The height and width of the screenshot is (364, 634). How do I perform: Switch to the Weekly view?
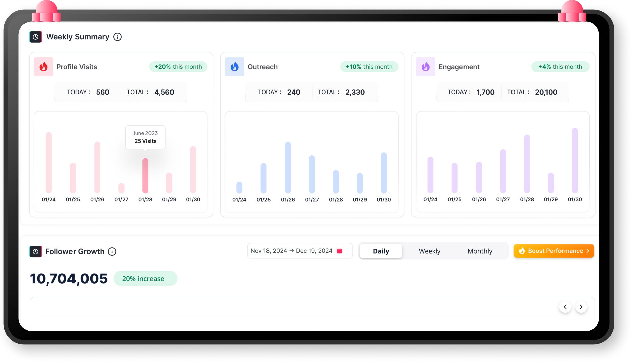pyautogui.click(x=429, y=251)
